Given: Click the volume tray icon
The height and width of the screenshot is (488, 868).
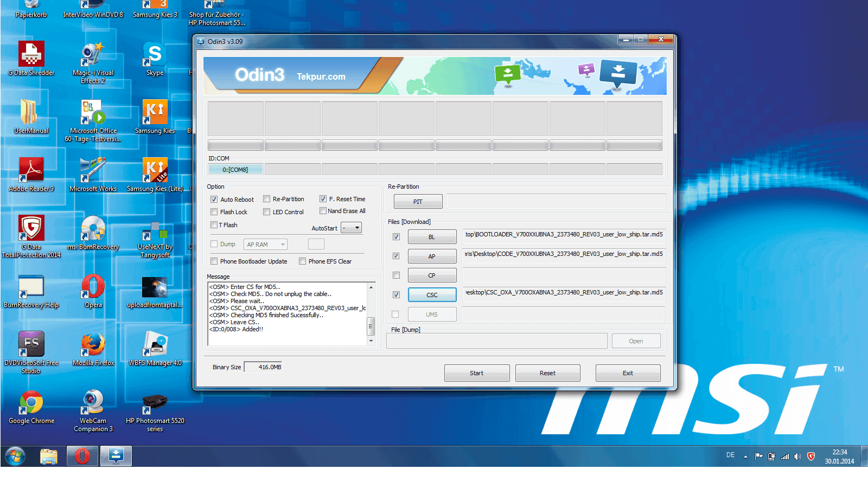Looking at the screenshot, I should point(797,457).
